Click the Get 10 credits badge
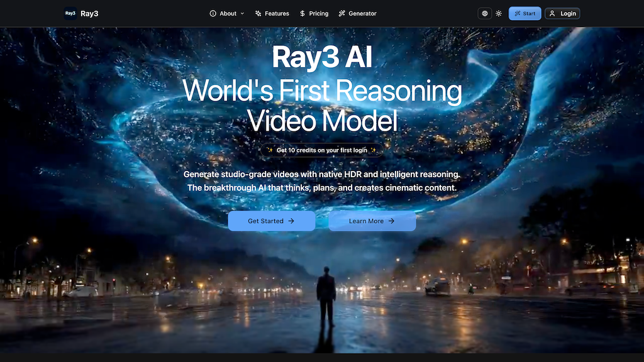 (321, 150)
